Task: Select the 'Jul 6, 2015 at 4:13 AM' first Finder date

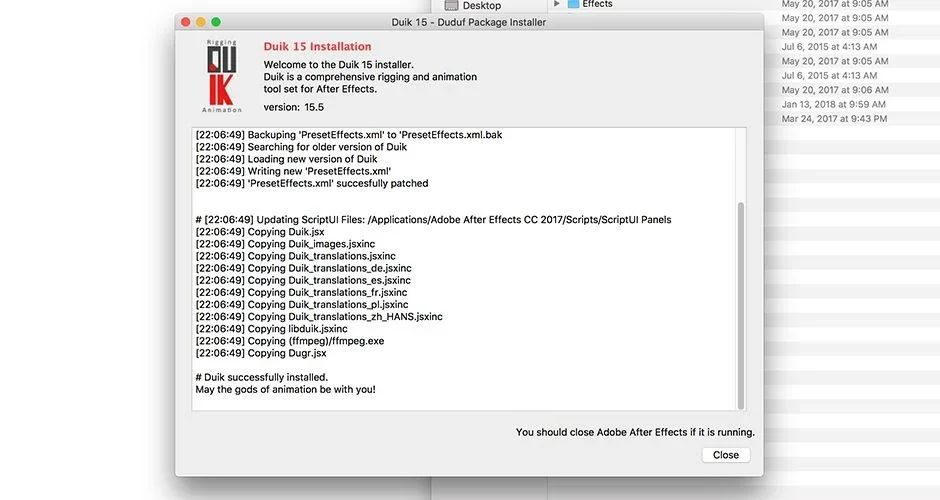Action: 829,47
